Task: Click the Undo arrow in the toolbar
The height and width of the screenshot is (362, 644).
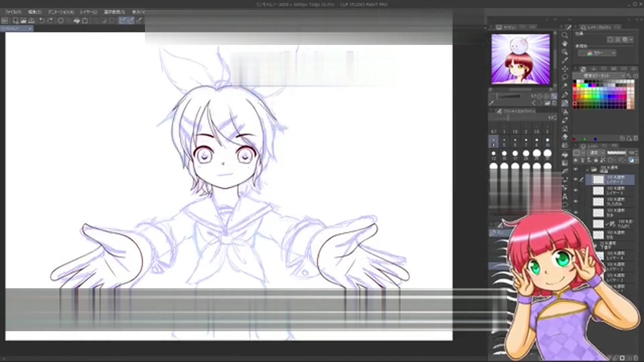Action: click(42, 21)
